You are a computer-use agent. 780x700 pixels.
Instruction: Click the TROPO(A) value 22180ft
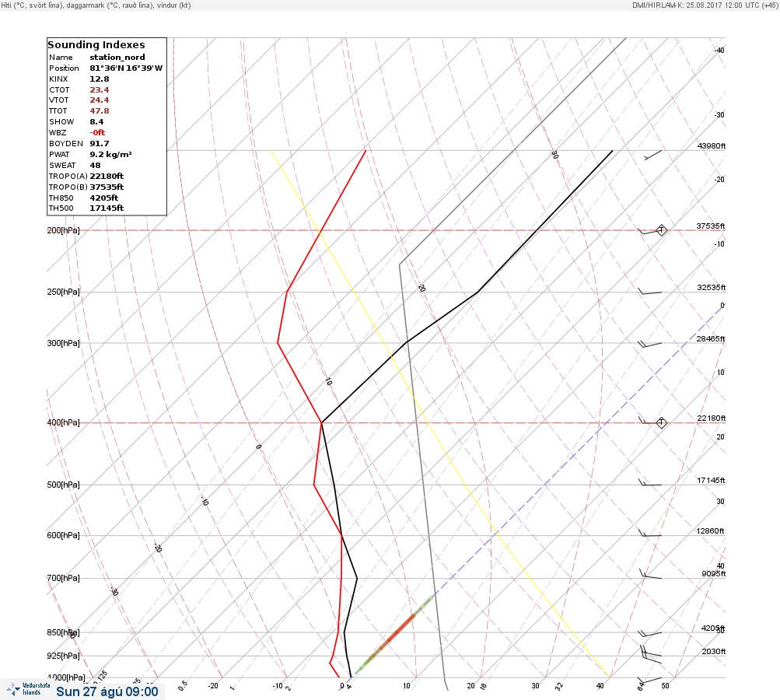coord(107,176)
